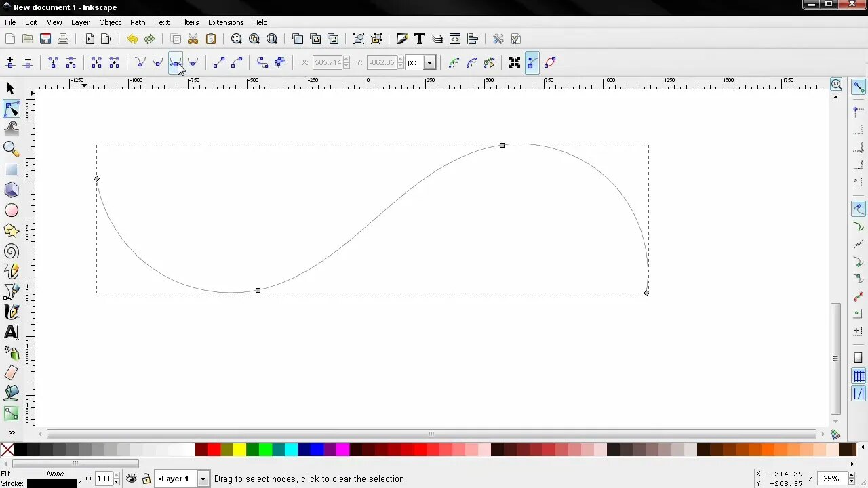Make selected segments lines
The image size is (868, 488).
click(219, 62)
